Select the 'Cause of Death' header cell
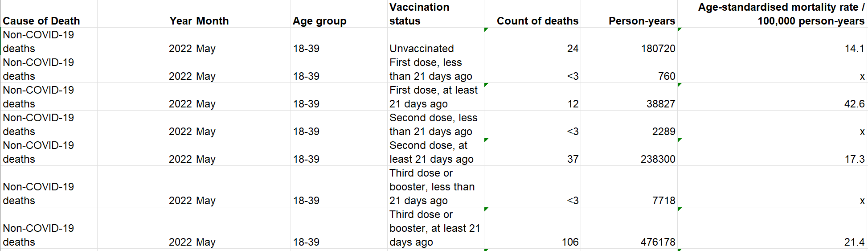Screen dimensions: 868x251 (x=49, y=14)
